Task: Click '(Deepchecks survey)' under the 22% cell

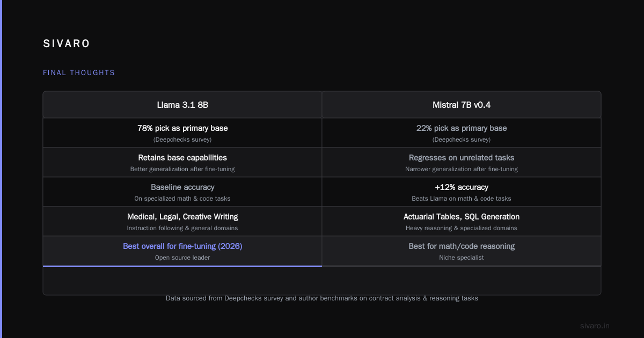Action: [462, 139]
